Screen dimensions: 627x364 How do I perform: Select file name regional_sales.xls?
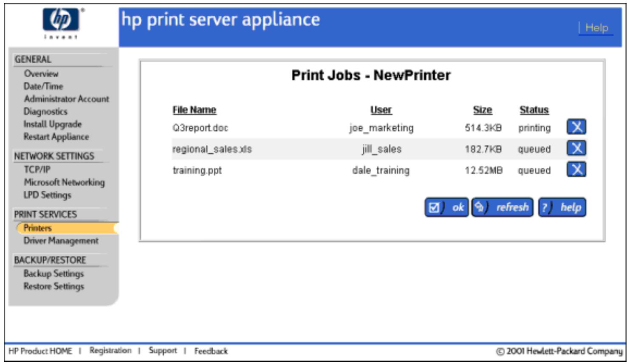pyautogui.click(x=212, y=149)
